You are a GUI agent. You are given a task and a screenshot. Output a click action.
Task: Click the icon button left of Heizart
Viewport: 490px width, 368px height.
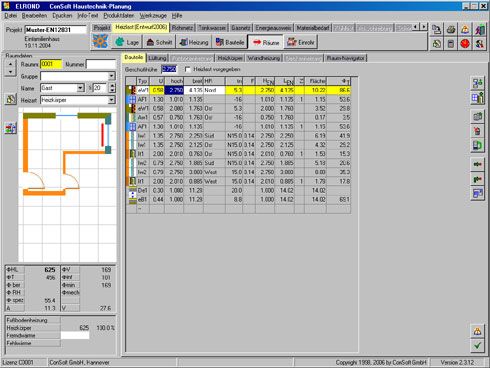(x=11, y=99)
